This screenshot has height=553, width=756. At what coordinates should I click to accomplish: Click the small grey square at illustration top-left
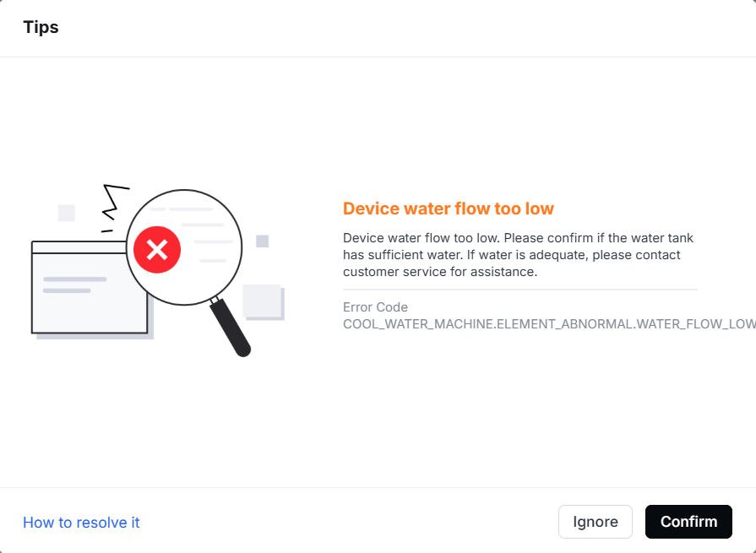tap(67, 213)
